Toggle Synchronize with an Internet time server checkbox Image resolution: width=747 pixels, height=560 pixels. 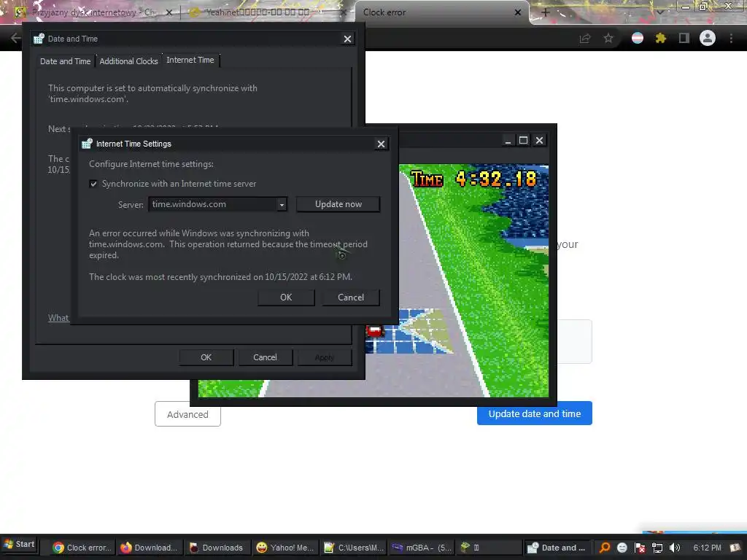[x=93, y=184]
